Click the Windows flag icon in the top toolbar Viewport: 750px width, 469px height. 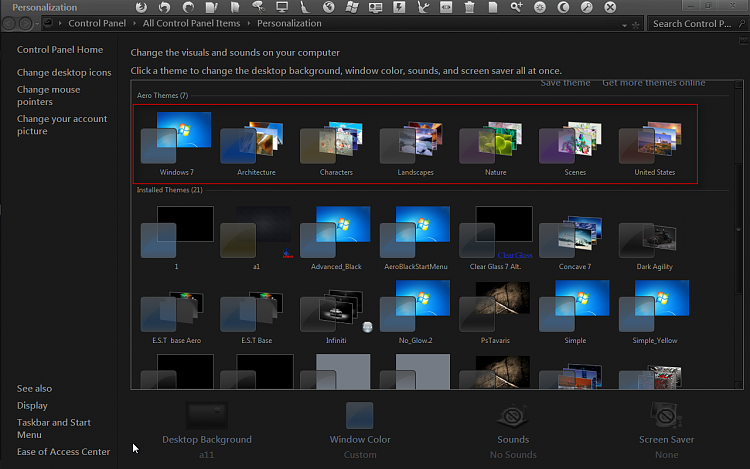(352, 7)
